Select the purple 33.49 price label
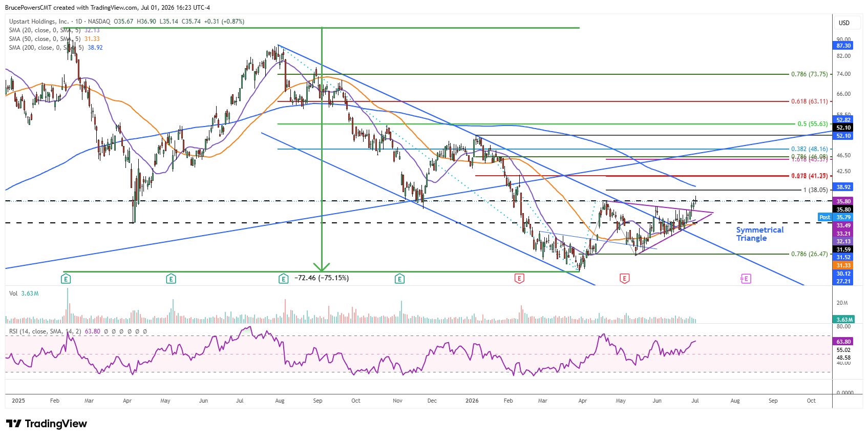The width and height of the screenshot is (868, 439). pyautogui.click(x=843, y=225)
